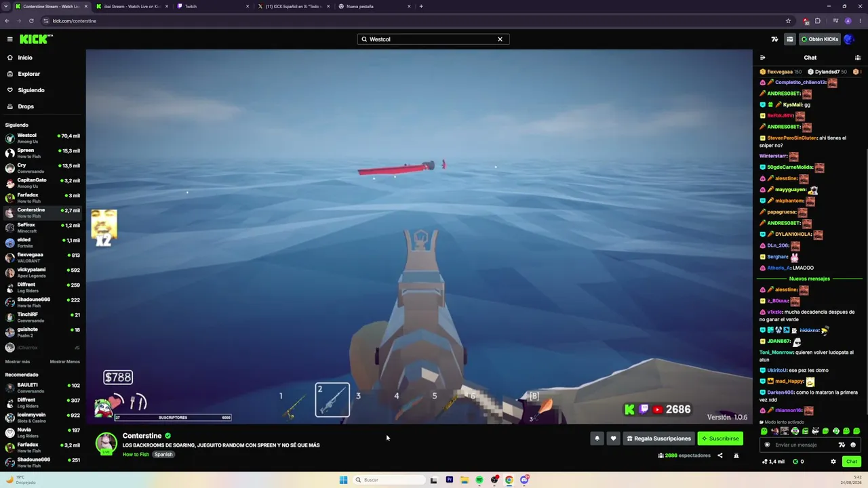Image resolution: width=868 pixels, height=488 pixels.
Task: Open vickypalami channel in followed list
Action: 43,272
